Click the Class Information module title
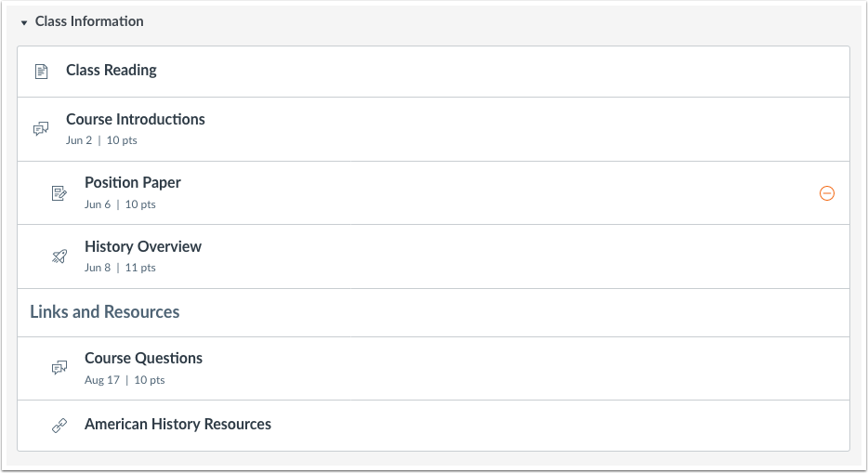Image resolution: width=868 pixels, height=473 pixels. pyautogui.click(x=89, y=21)
